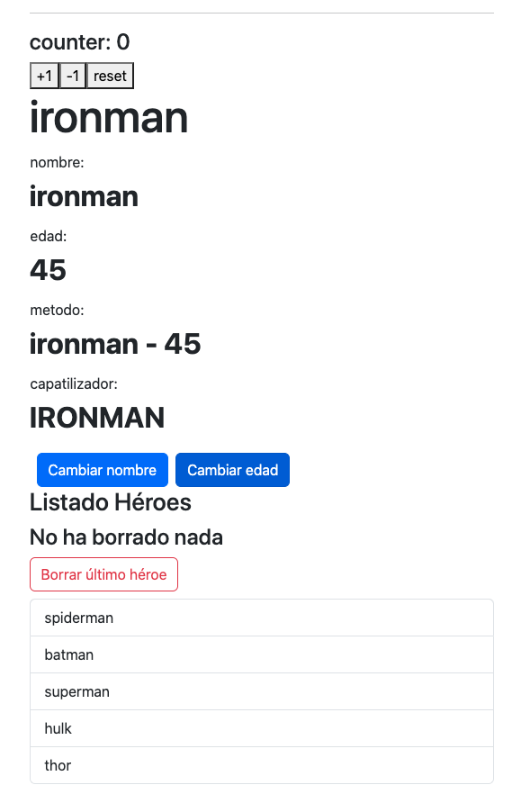Click the Cambiar edad button
Image resolution: width=521 pixels, height=812 pixels.
pyautogui.click(x=232, y=469)
